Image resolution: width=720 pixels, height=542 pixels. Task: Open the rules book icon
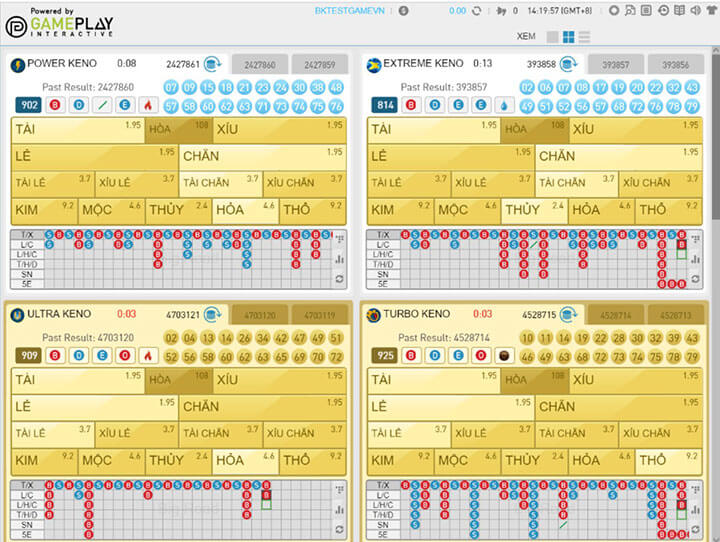click(680, 10)
